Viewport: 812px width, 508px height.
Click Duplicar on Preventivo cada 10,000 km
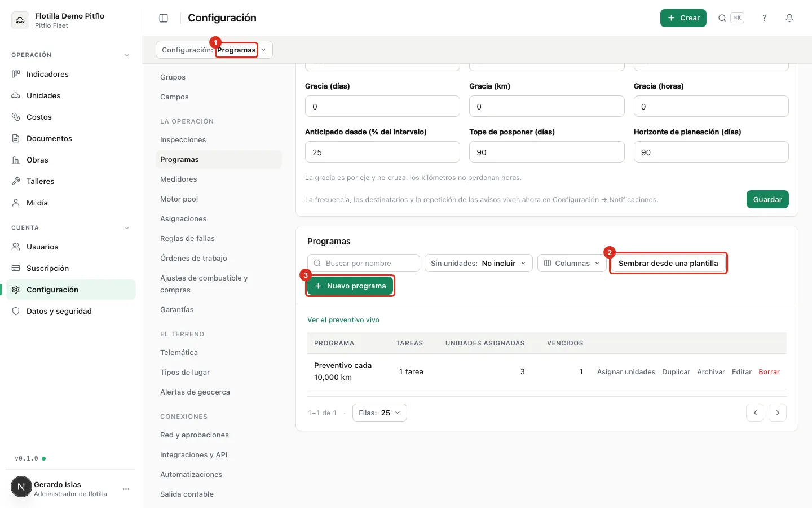click(x=676, y=371)
